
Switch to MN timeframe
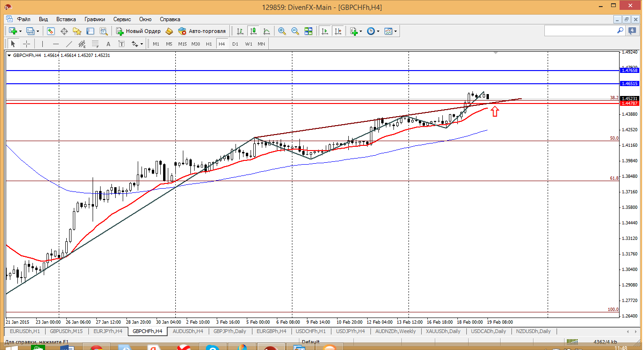(x=261, y=44)
